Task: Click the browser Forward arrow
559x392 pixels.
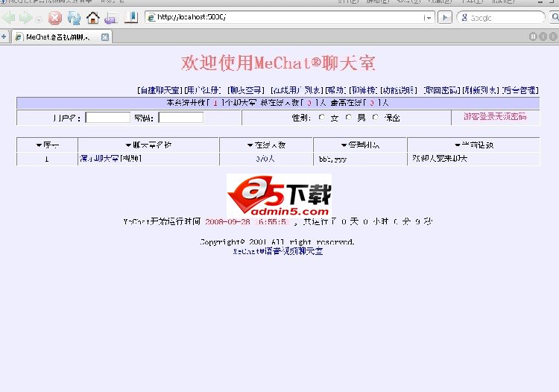Action: tap(26, 17)
